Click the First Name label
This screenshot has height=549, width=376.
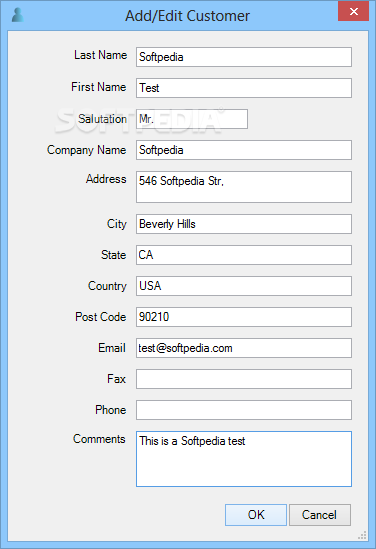(x=99, y=87)
